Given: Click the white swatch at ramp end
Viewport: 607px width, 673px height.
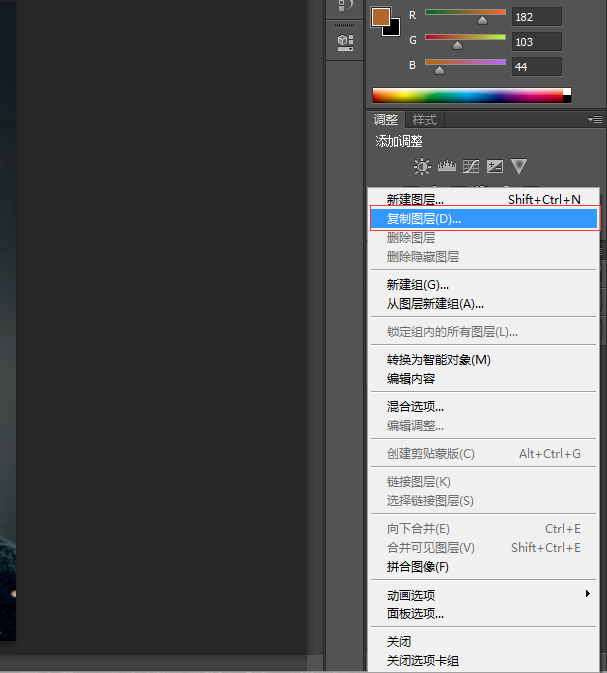Looking at the screenshot, I should coord(567,91).
